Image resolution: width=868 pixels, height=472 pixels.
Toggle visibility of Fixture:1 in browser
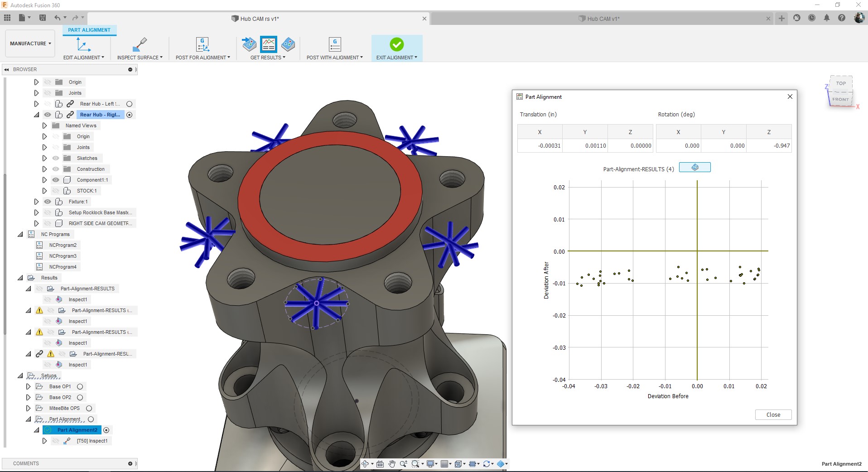tap(48, 202)
